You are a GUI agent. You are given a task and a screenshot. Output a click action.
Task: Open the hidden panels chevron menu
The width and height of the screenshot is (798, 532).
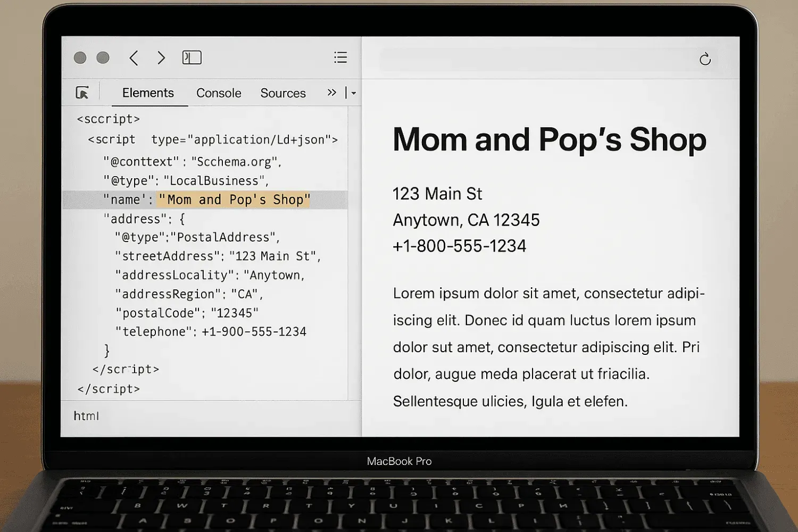coord(332,92)
